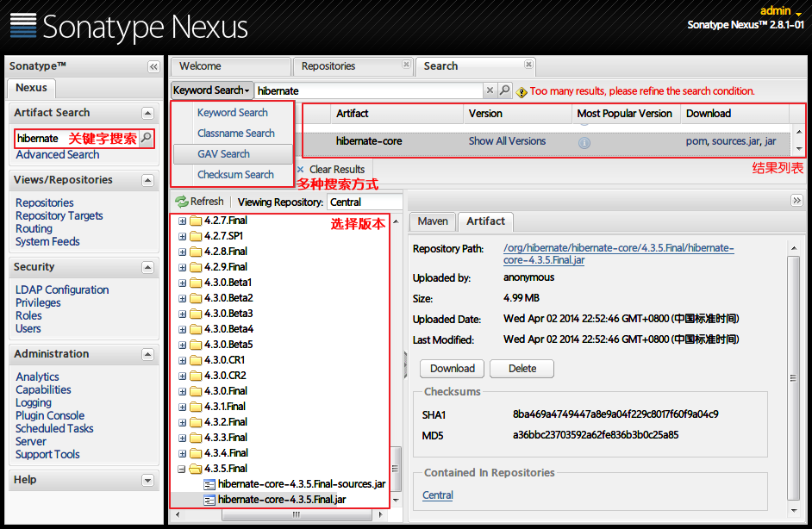Collapse the Sonatype left sidebar panel

click(x=153, y=66)
